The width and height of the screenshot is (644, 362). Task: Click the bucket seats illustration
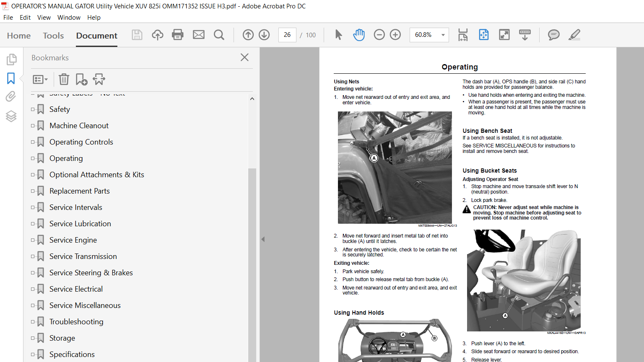[524, 280]
